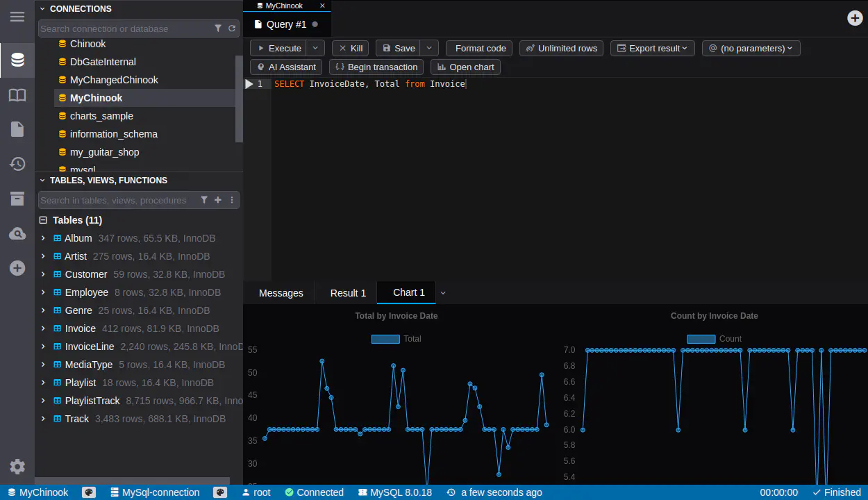The height and width of the screenshot is (500, 868).
Task: Expand the Invoice table node
Action: click(43, 328)
